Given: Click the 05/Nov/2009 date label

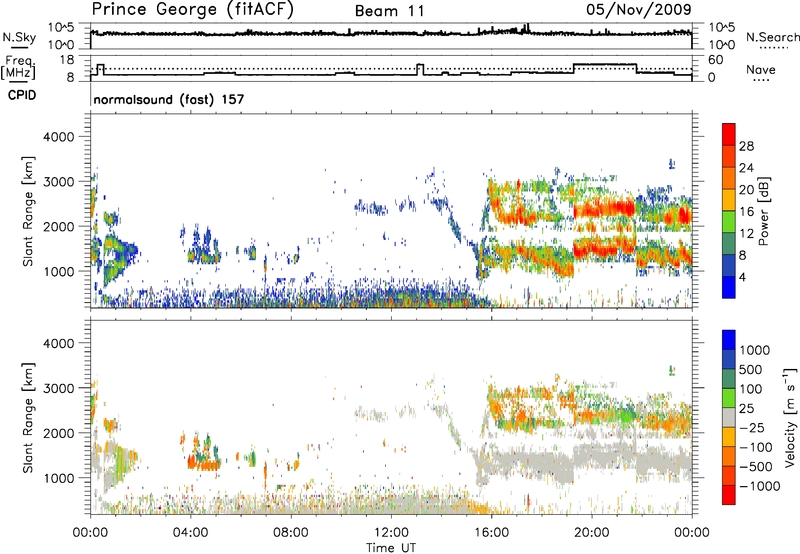Looking at the screenshot, I should [x=639, y=10].
